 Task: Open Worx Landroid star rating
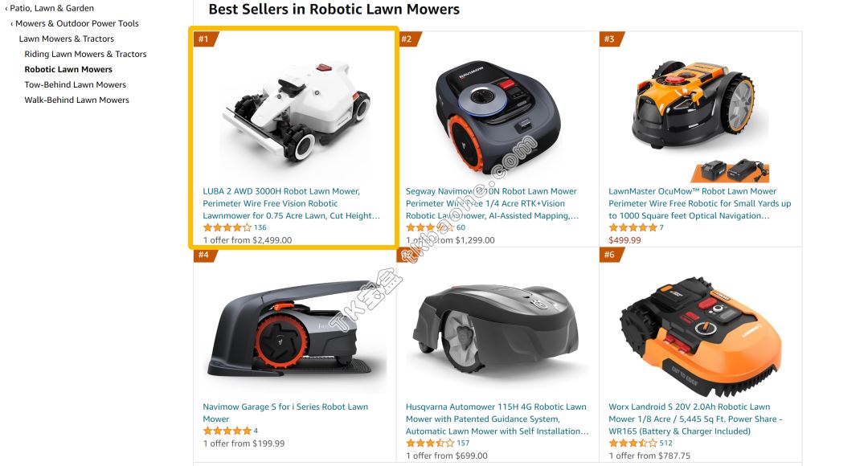point(633,443)
